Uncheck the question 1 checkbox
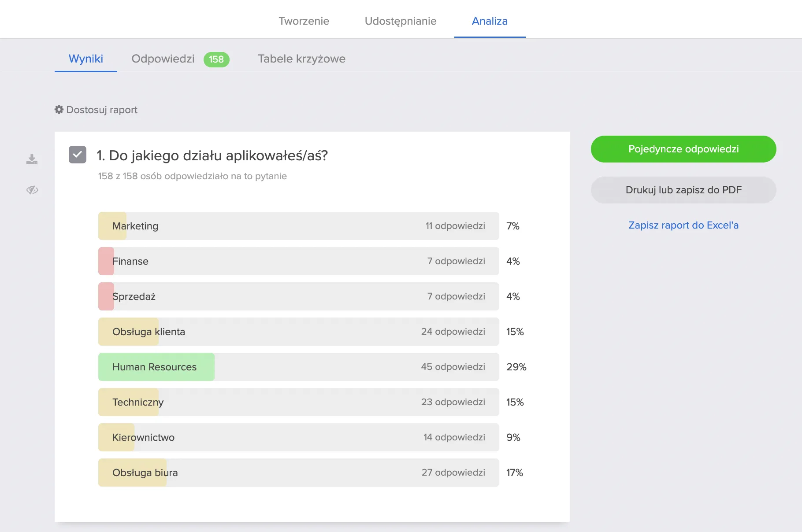The image size is (802, 532). click(x=78, y=155)
